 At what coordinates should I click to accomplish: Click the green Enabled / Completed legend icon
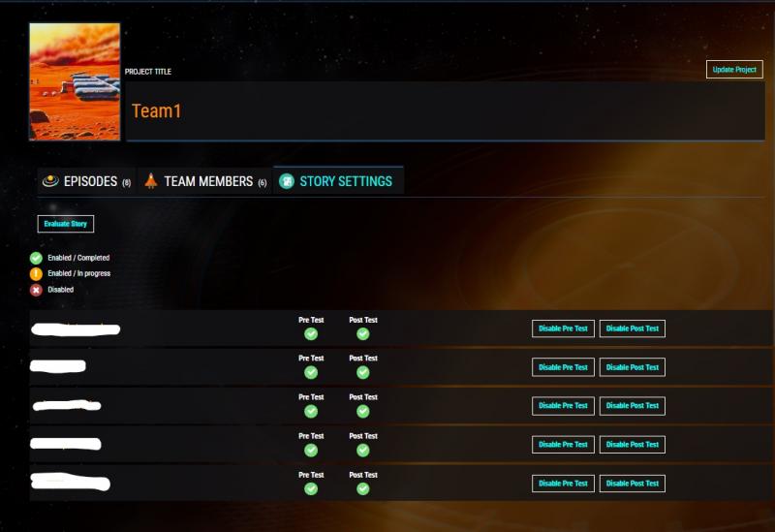[x=36, y=258]
